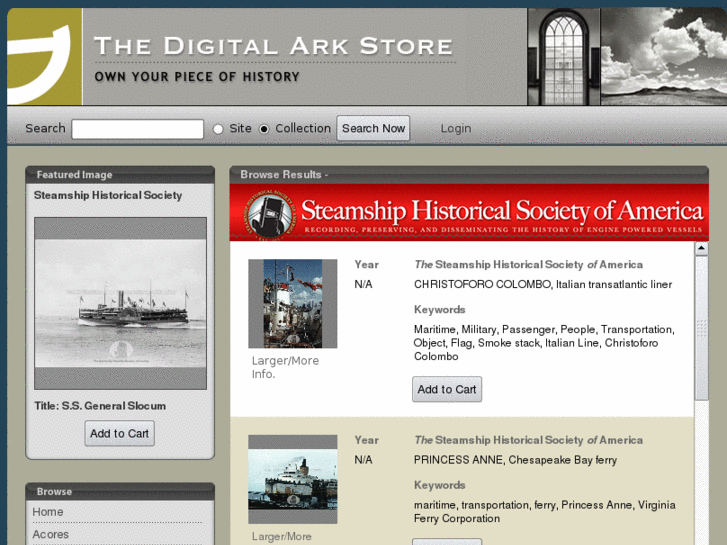Click 'Steamship Historical Society' featured heading
727x545 pixels.
[x=108, y=195]
